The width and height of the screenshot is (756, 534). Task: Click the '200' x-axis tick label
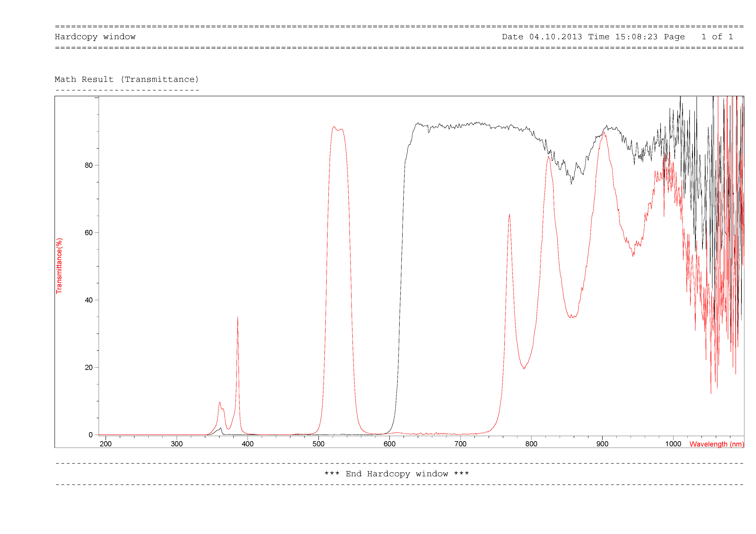(106, 444)
